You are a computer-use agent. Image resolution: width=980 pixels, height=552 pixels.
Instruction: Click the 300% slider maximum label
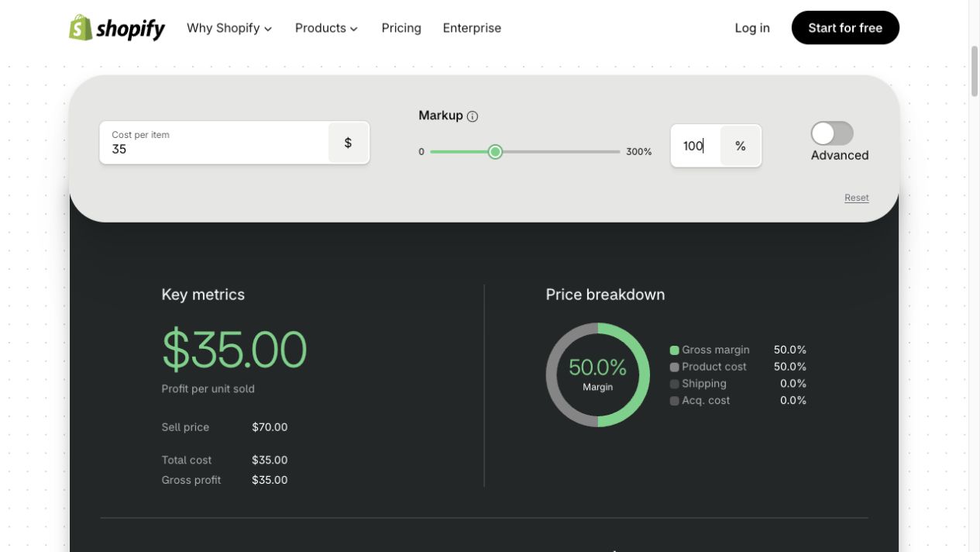(x=639, y=152)
